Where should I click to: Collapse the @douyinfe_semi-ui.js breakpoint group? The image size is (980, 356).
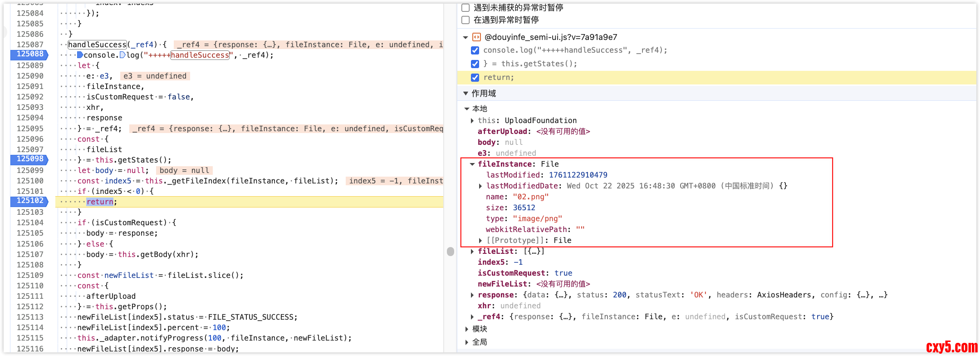coord(465,37)
